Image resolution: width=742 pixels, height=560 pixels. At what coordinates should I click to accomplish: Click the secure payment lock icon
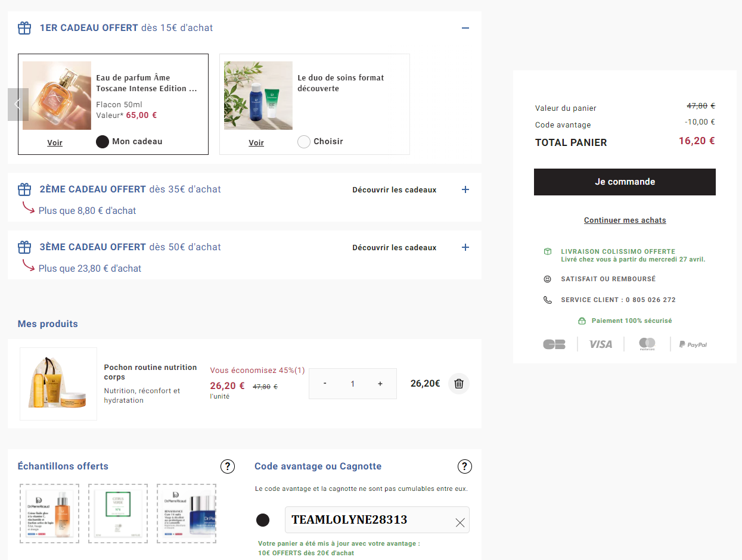pyautogui.click(x=582, y=321)
